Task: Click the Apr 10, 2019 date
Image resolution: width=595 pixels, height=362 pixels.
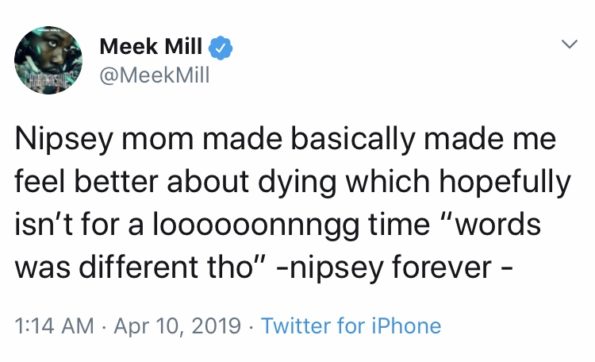Action: [x=178, y=326]
